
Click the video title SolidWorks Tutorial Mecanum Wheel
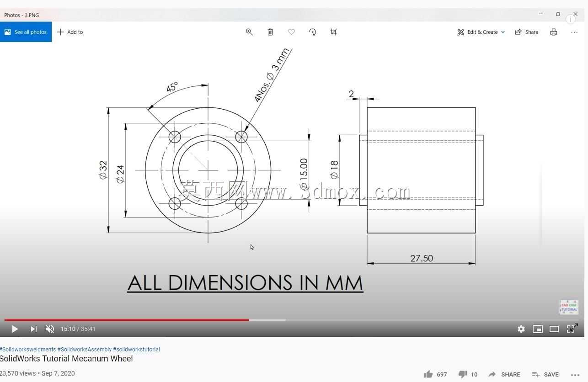coord(66,359)
